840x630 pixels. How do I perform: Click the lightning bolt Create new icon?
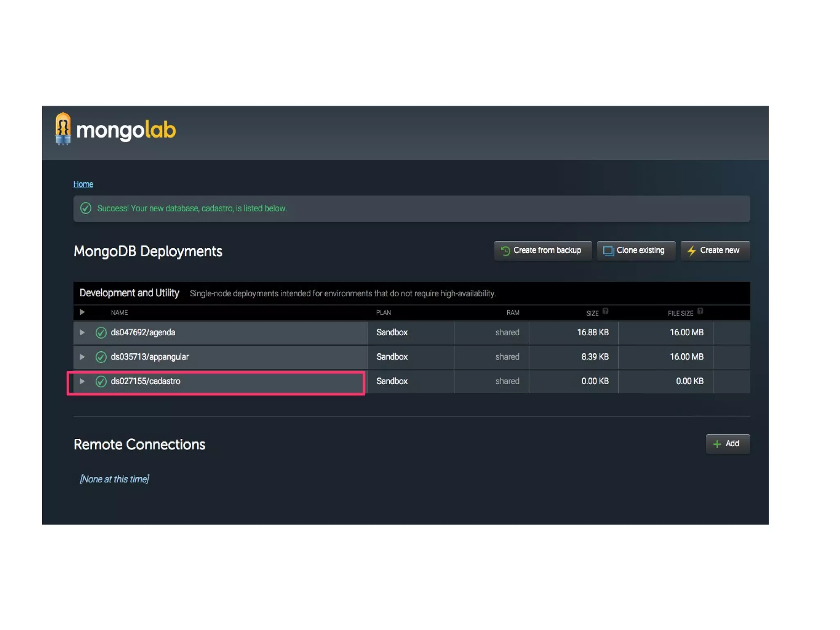(692, 251)
